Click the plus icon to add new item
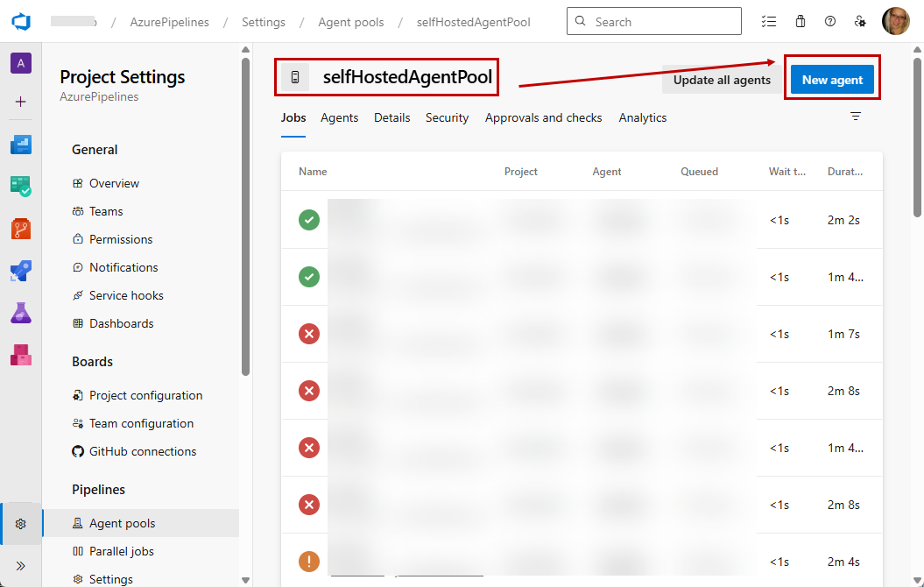The height and width of the screenshot is (587, 924). coord(21,102)
